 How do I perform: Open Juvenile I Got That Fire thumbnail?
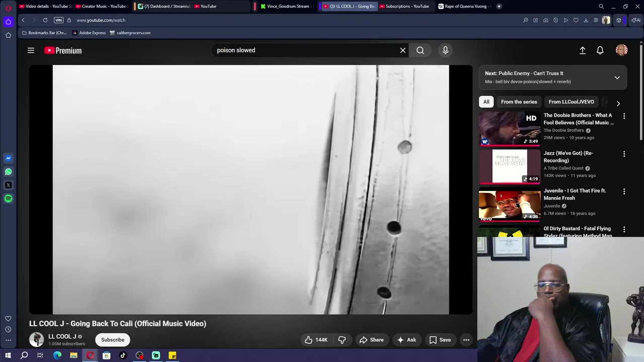pyautogui.click(x=510, y=204)
